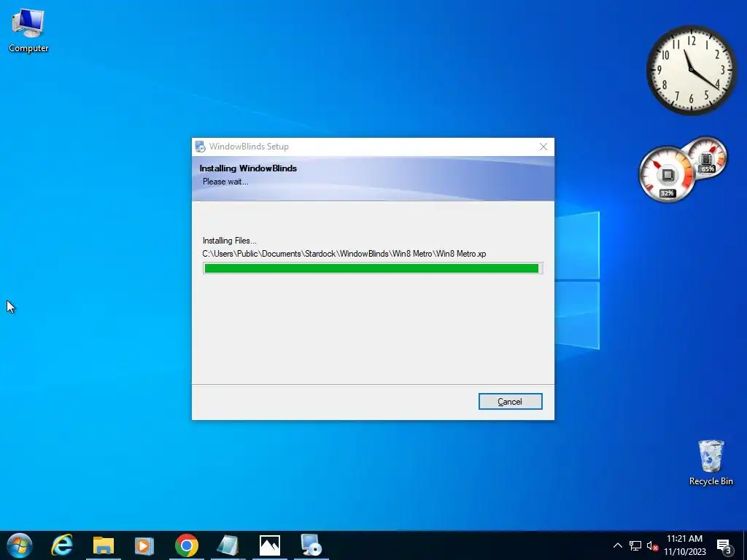Click the CPU meter gauge showing 32%
Viewport: 747px width, 560px height.
[x=667, y=174]
